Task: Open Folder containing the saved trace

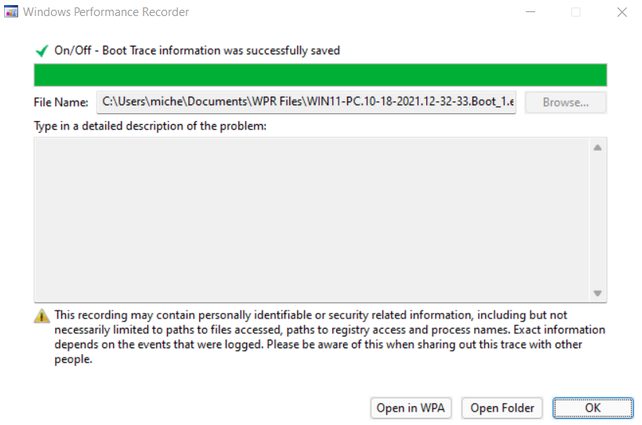Action: click(502, 408)
